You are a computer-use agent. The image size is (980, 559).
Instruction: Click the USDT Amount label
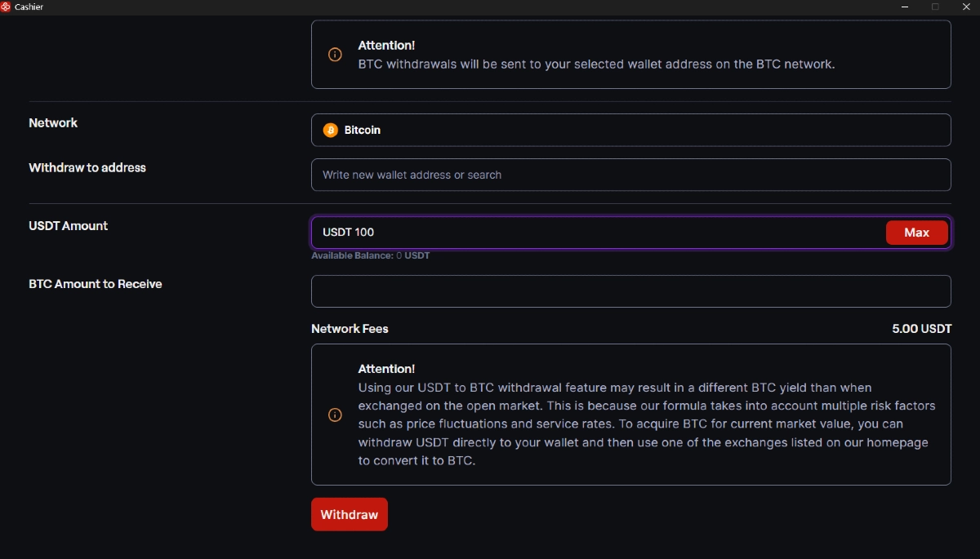pos(68,225)
